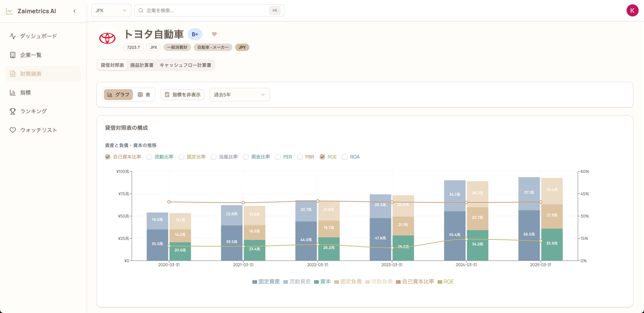
Task: Click the ランキング trophy icon
Action: click(13, 111)
